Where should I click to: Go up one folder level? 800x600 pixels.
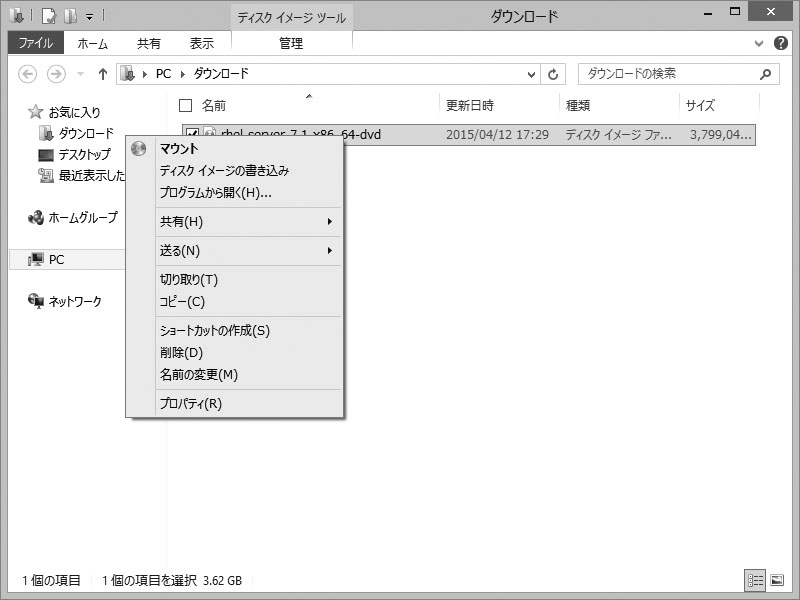pos(103,74)
